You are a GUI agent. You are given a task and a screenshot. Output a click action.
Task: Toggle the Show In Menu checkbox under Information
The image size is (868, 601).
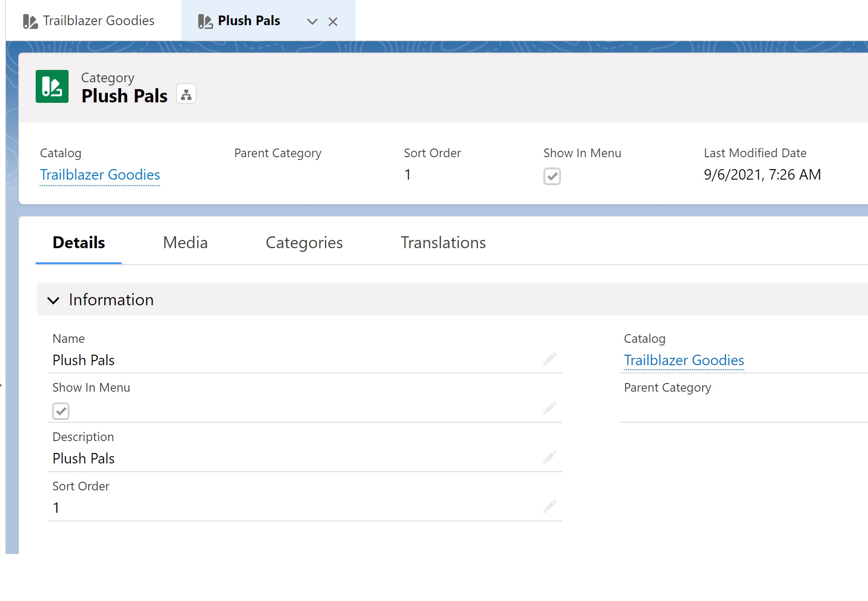tap(61, 411)
